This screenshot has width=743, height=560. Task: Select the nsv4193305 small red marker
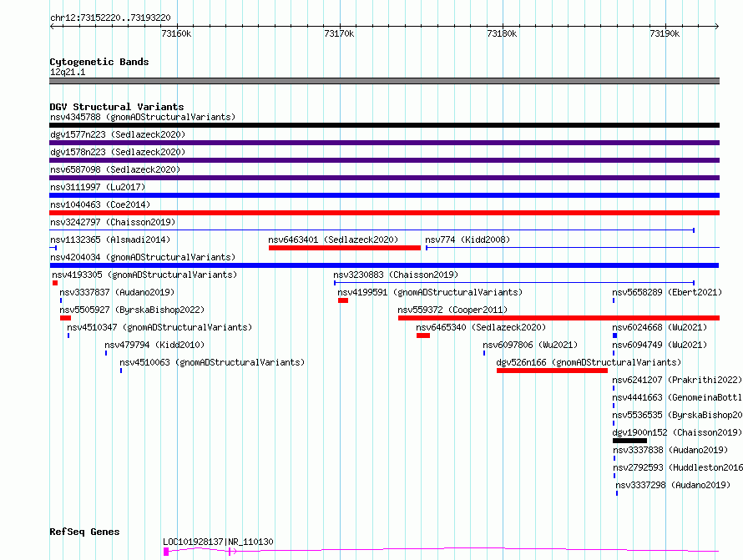(x=55, y=283)
